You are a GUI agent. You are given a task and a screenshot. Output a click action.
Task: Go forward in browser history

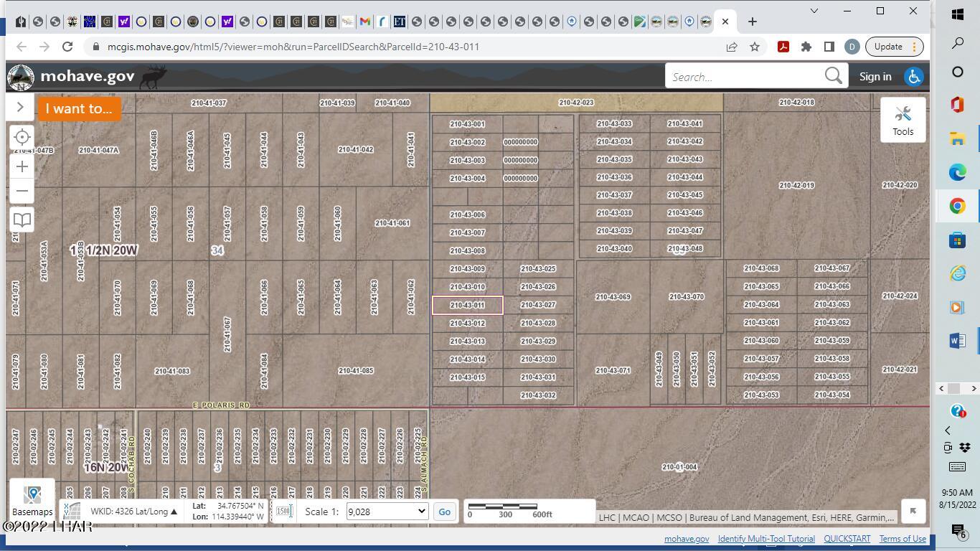[x=44, y=47]
